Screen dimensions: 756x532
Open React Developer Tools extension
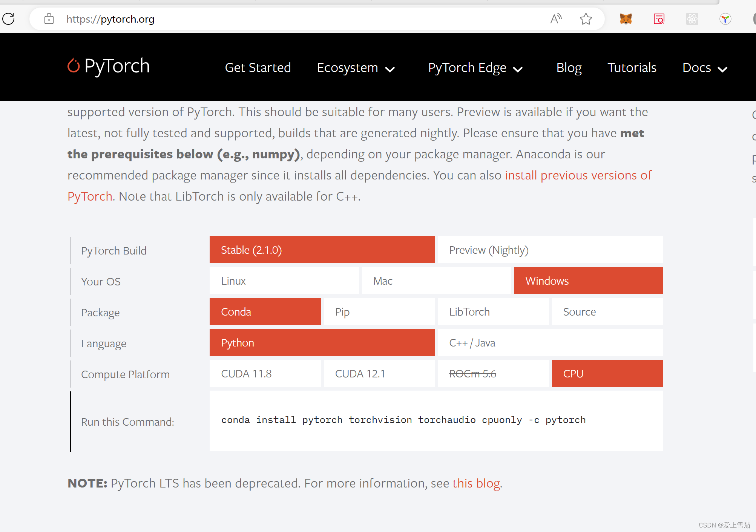click(x=692, y=19)
